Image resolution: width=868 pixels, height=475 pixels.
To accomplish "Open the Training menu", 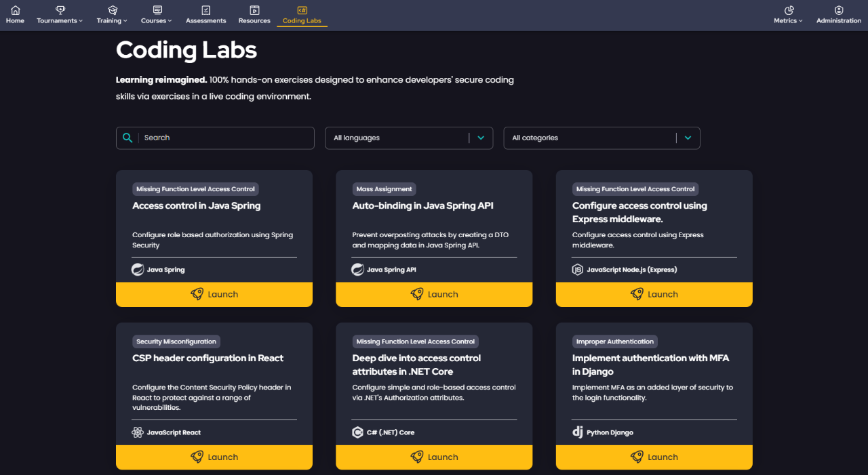I will pyautogui.click(x=112, y=15).
